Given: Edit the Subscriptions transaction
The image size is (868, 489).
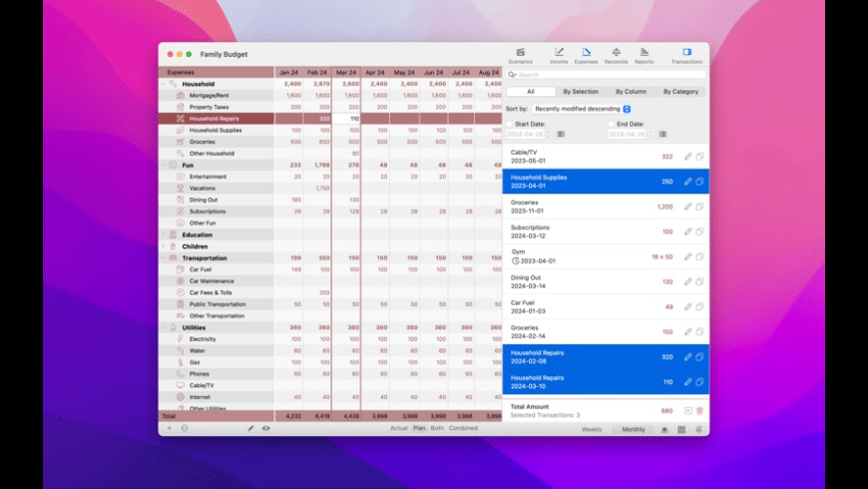Looking at the screenshot, I should click(x=687, y=232).
